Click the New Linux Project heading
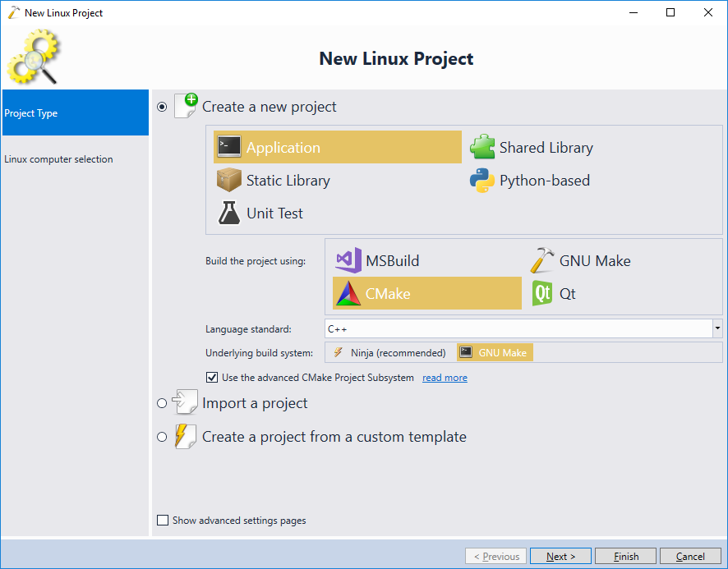728x569 pixels. click(x=396, y=58)
